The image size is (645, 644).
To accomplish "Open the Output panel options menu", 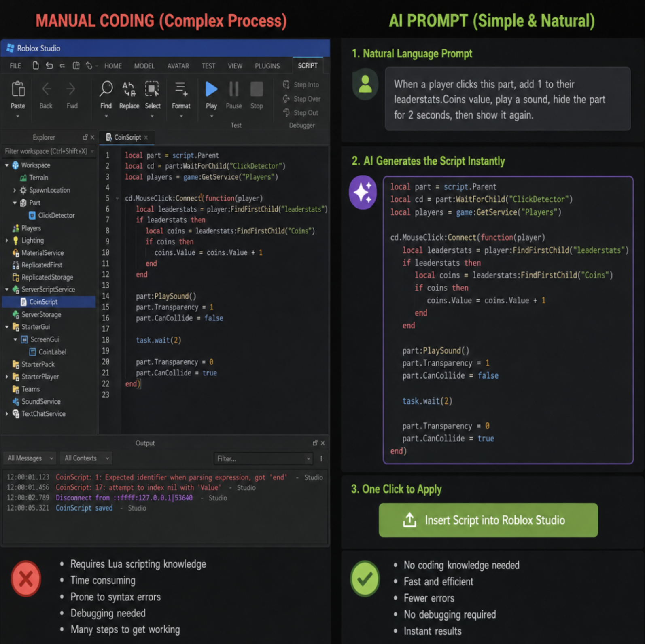I will (321, 459).
